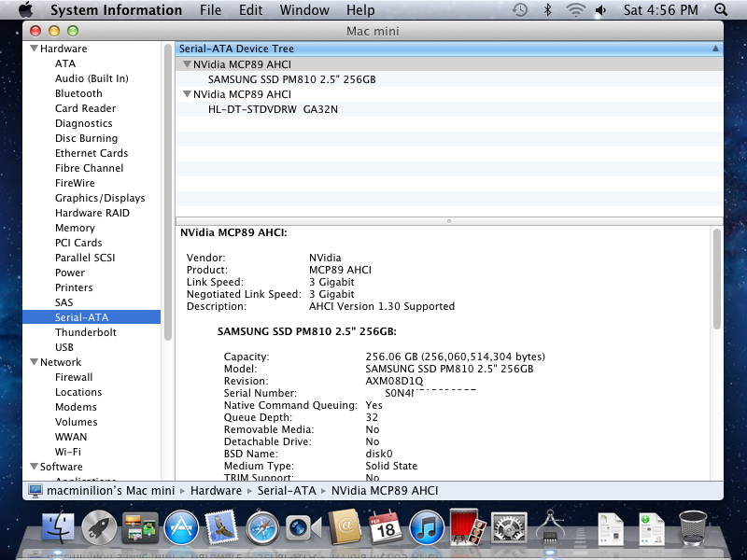Open the Window menu

click(304, 9)
